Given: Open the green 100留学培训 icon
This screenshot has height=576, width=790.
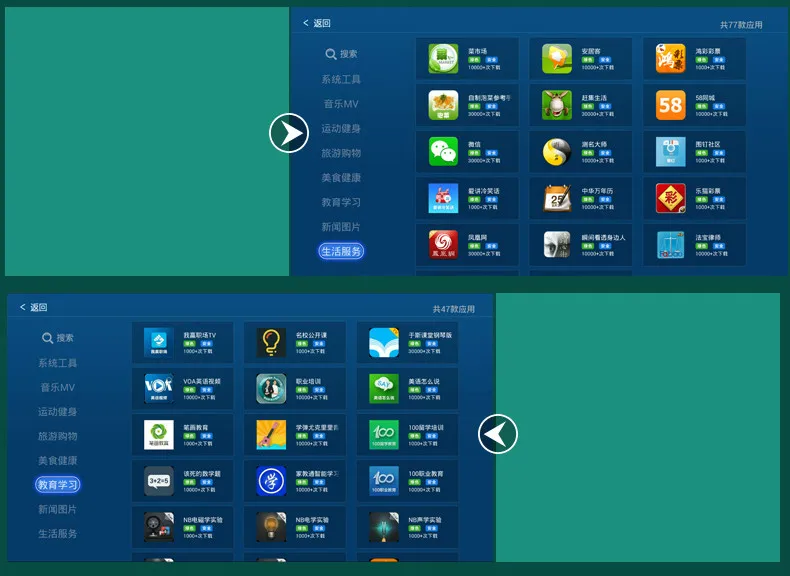Looking at the screenshot, I should (x=384, y=434).
